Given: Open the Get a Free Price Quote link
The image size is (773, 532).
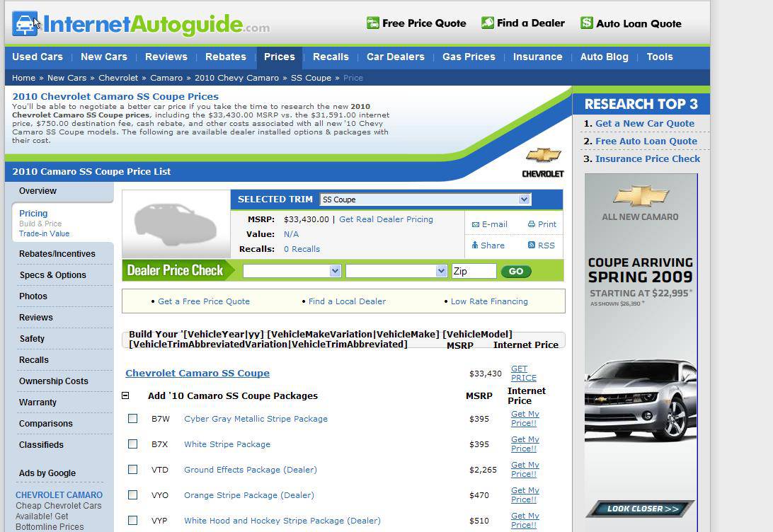Looking at the screenshot, I should (204, 301).
